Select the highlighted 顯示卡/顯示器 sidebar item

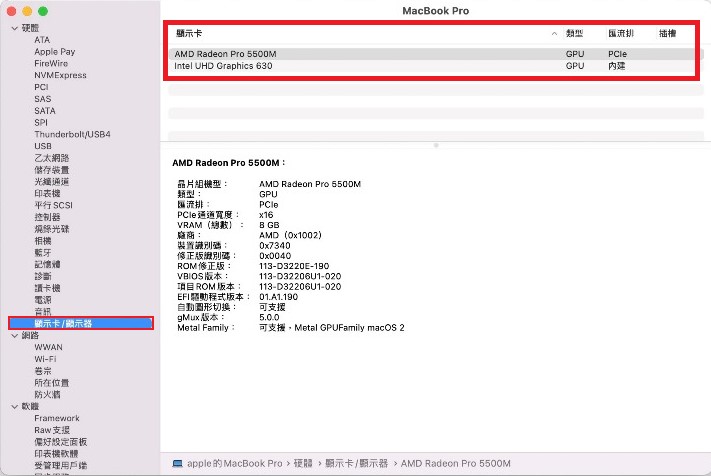coord(81,323)
